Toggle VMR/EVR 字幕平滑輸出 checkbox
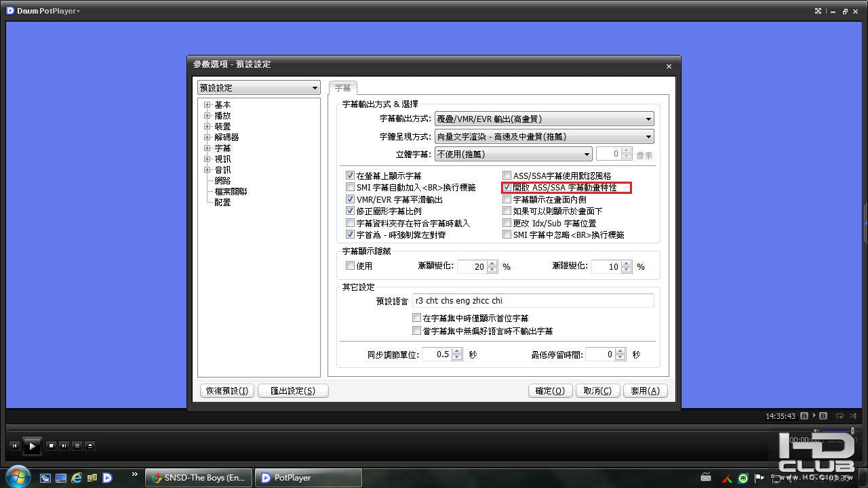 point(350,199)
